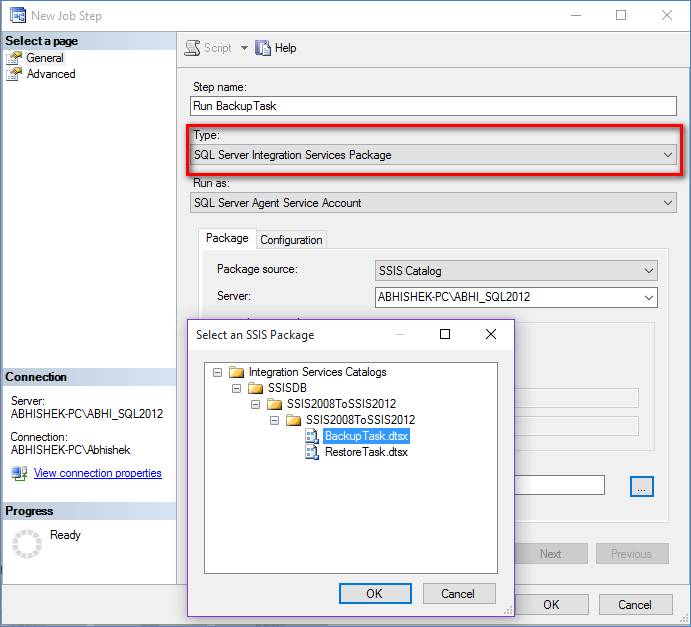Viewport: 691px width, 627px height.
Task: Click into the Step name field
Action: (433, 106)
